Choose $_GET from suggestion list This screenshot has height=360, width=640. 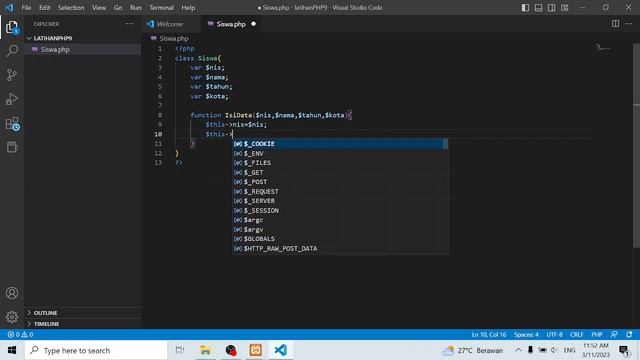[340, 172]
